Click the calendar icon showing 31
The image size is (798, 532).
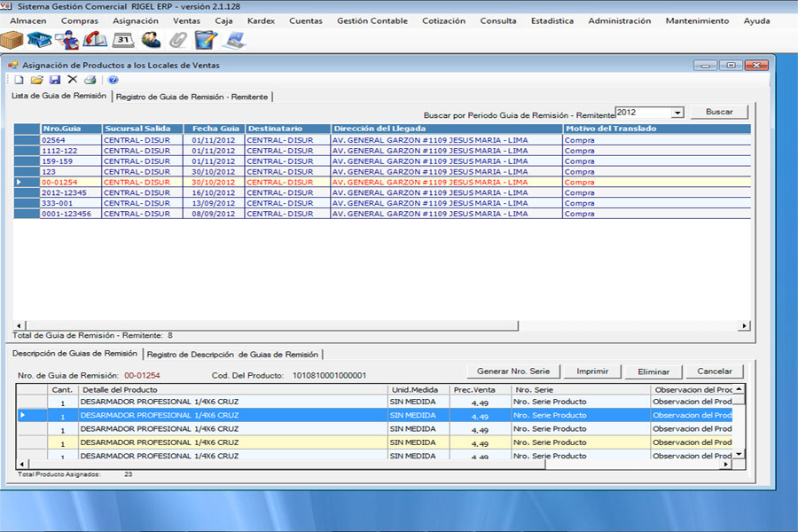point(123,39)
